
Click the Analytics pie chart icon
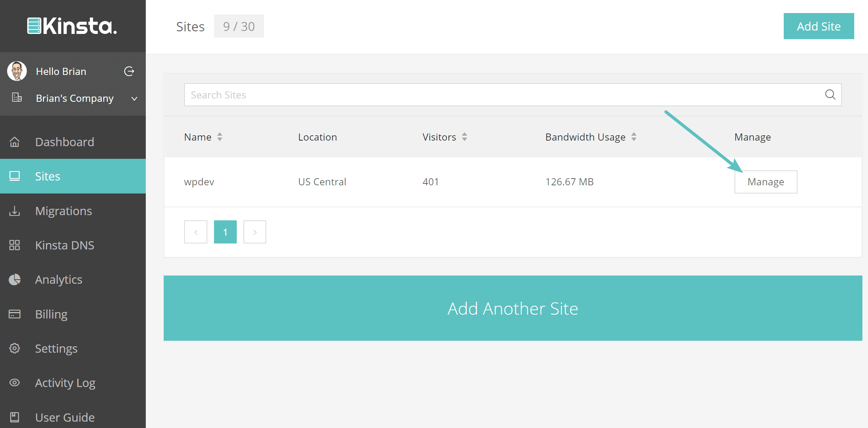pos(15,280)
